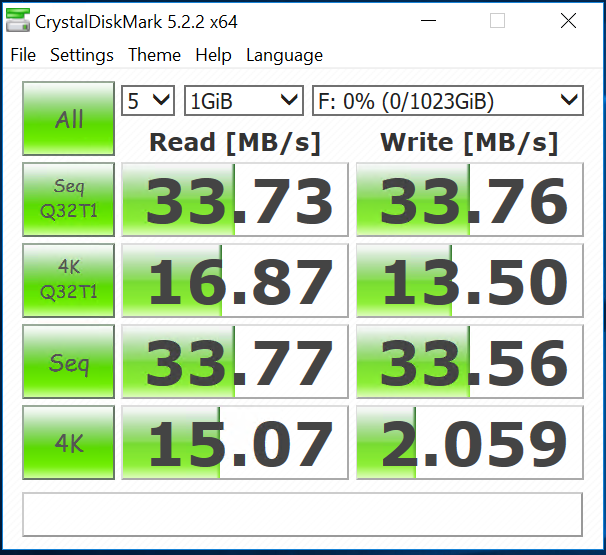The image size is (606, 555).
Task: Start the Seq Q32T1 test
Action: [x=68, y=199]
